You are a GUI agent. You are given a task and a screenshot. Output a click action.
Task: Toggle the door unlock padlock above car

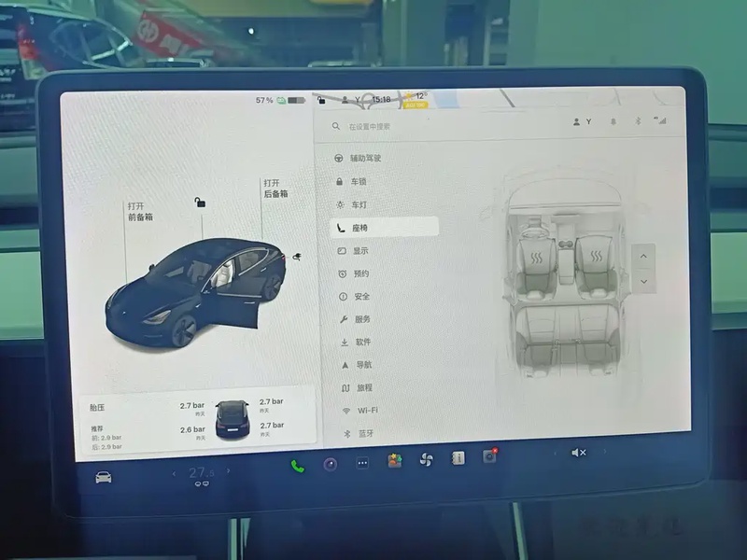click(x=200, y=202)
